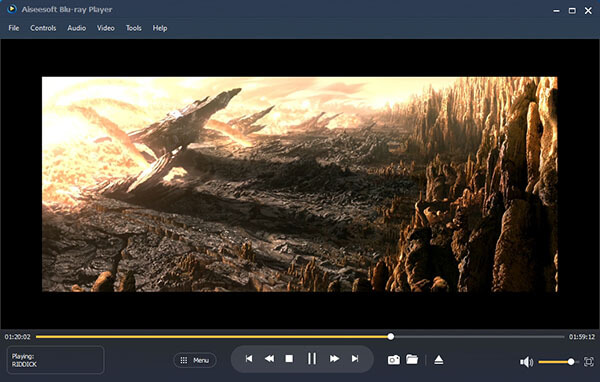Click the total duration 01:59:12
The width and height of the screenshot is (600, 382).
pyautogui.click(x=582, y=337)
